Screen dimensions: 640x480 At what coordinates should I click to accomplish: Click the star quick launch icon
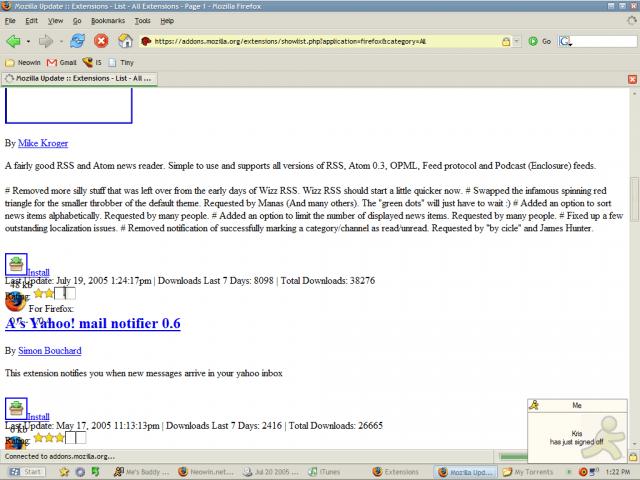[x=64, y=472]
